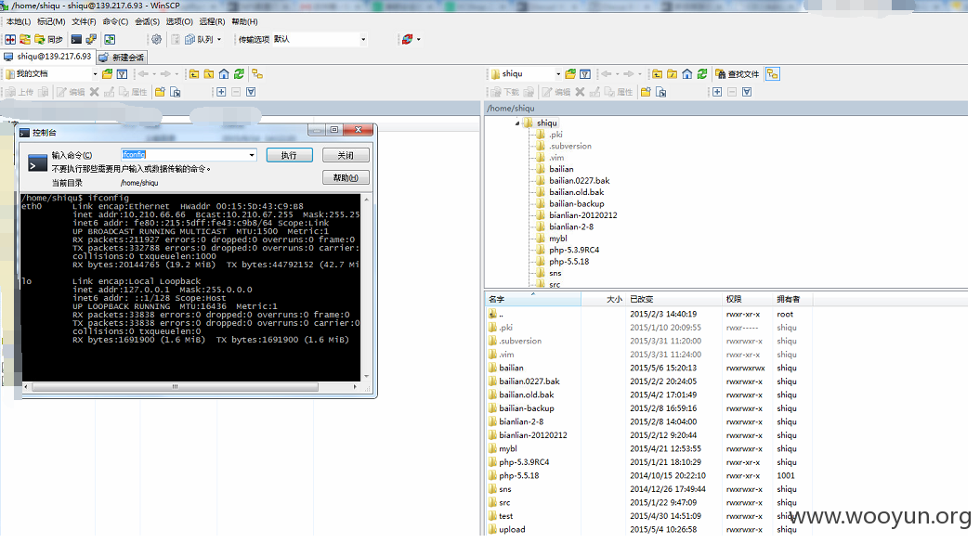Click the local panel directory tree icon
The height and width of the screenshot is (543, 980).
point(257,73)
